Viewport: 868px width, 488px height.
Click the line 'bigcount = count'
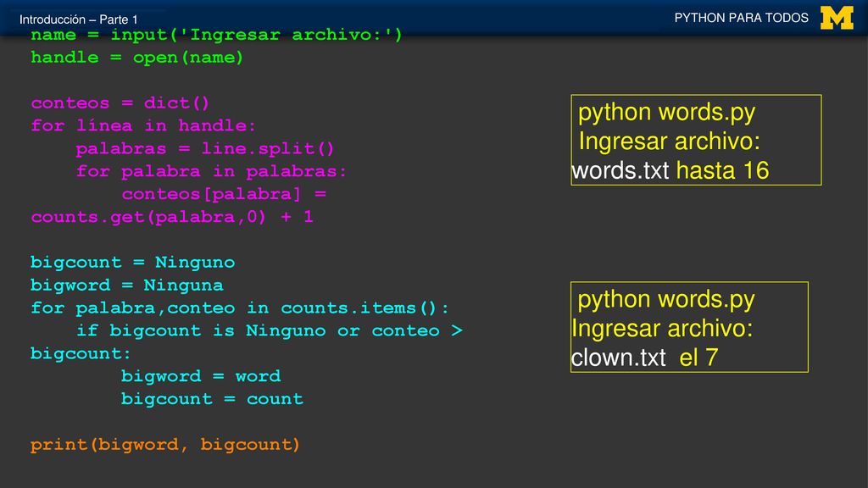(x=212, y=399)
